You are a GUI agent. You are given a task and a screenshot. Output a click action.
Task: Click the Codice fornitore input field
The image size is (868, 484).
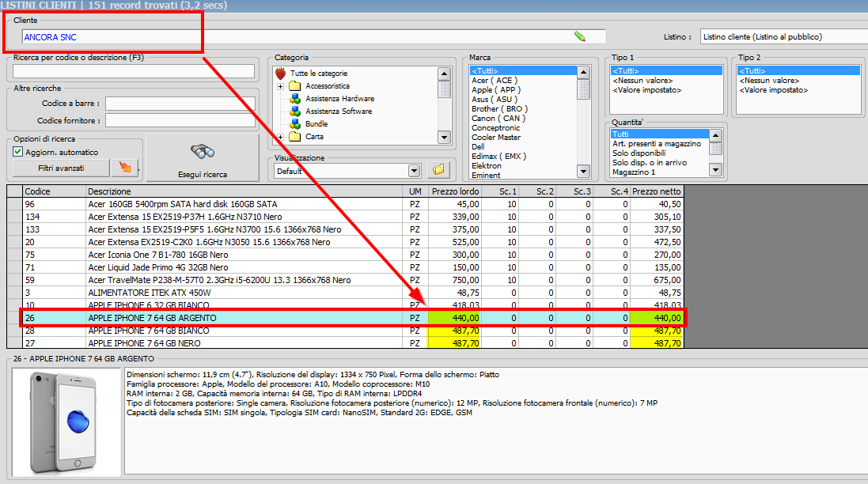(x=180, y=120)
